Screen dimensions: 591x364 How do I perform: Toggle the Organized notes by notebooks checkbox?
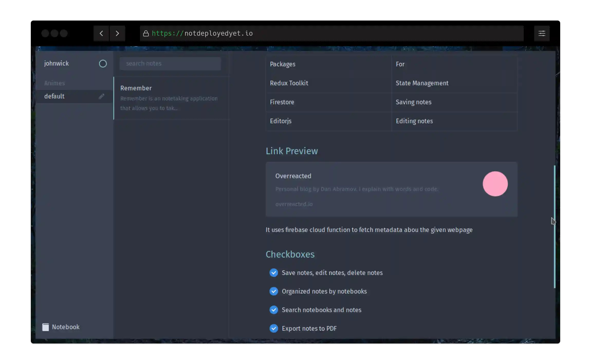[x=273, y=291]
